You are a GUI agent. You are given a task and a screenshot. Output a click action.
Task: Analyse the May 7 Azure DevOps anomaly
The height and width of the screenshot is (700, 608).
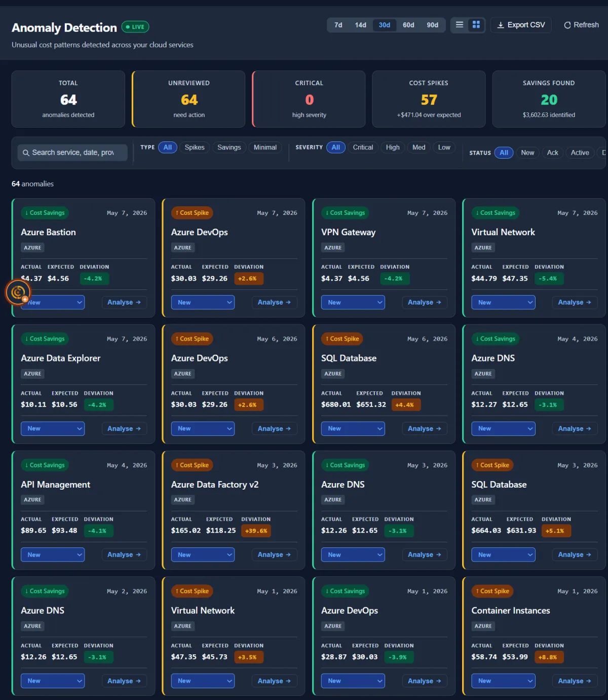coord(274,302)
